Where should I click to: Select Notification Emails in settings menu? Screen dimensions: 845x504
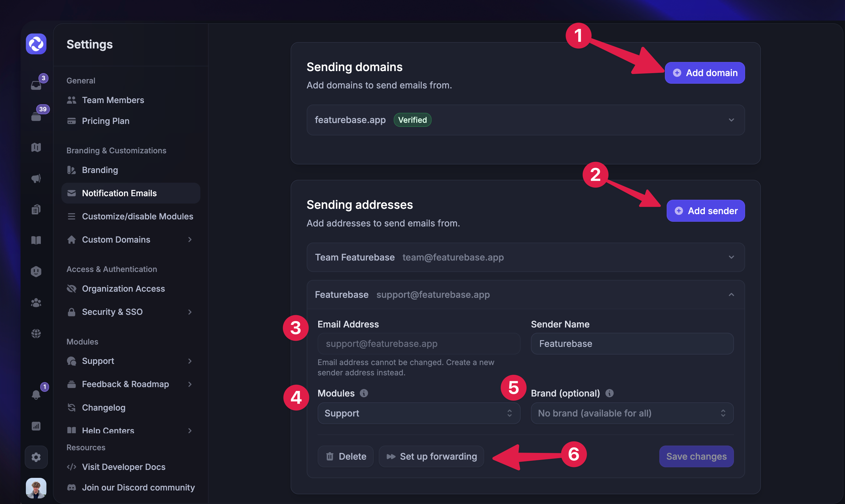pyautogui.click(x=119, y=193)
